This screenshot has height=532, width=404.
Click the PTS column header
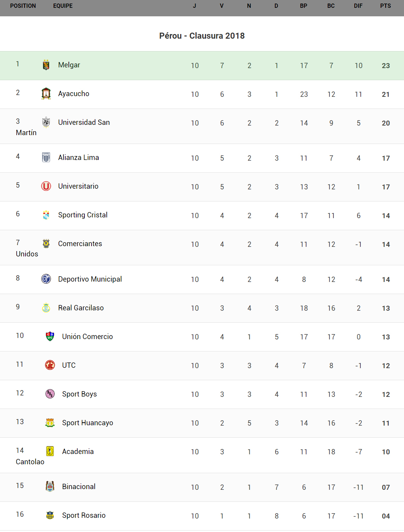tap(386, 6)
